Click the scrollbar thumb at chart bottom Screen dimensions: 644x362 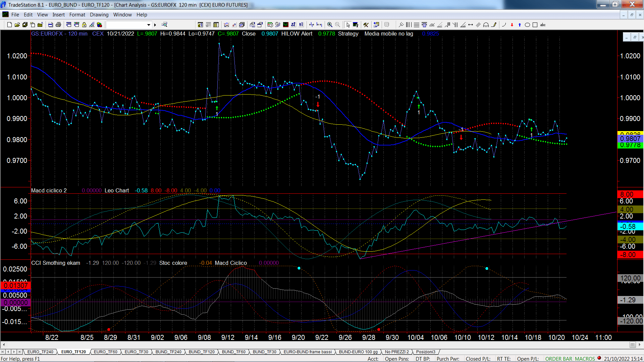[633, 345]
